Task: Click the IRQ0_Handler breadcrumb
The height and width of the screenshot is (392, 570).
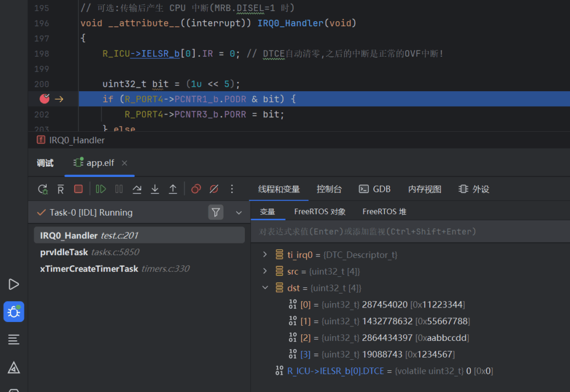Action: click(x=71, y=141)
